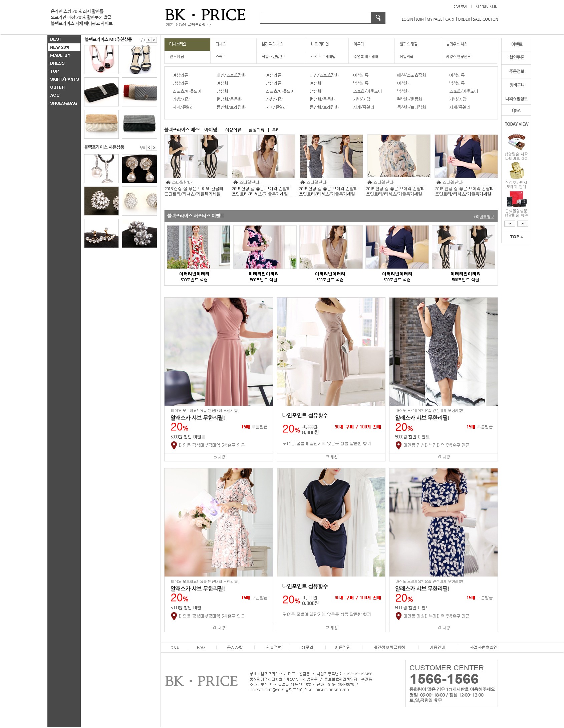Select 장바구니 in the right sidebar
This screenshot has width=564, height=728.
[x=516, y=85]
